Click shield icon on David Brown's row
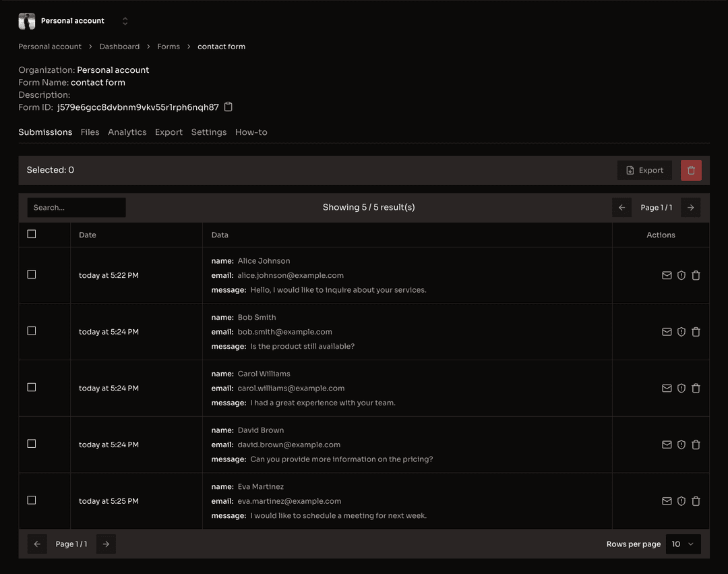This screenshot has height=574, width=728. (681, 444)
